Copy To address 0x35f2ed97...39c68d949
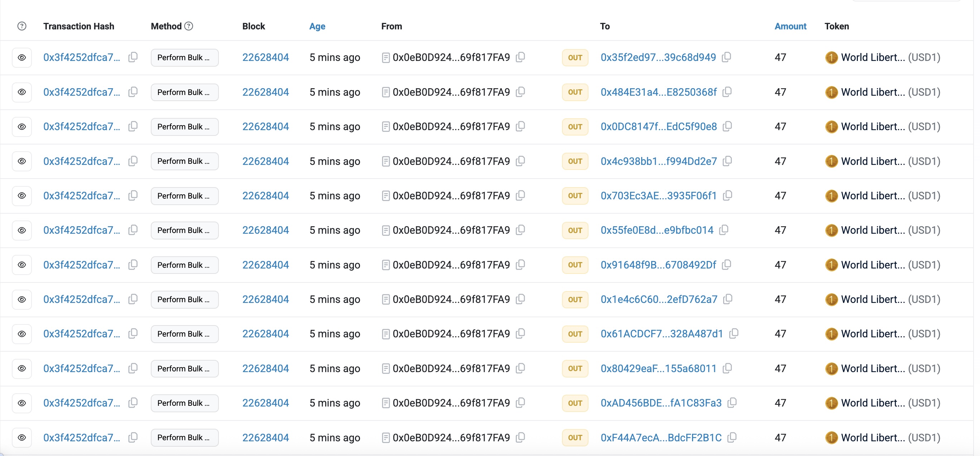Screen dimensions: 980x456 pos(726,57)
